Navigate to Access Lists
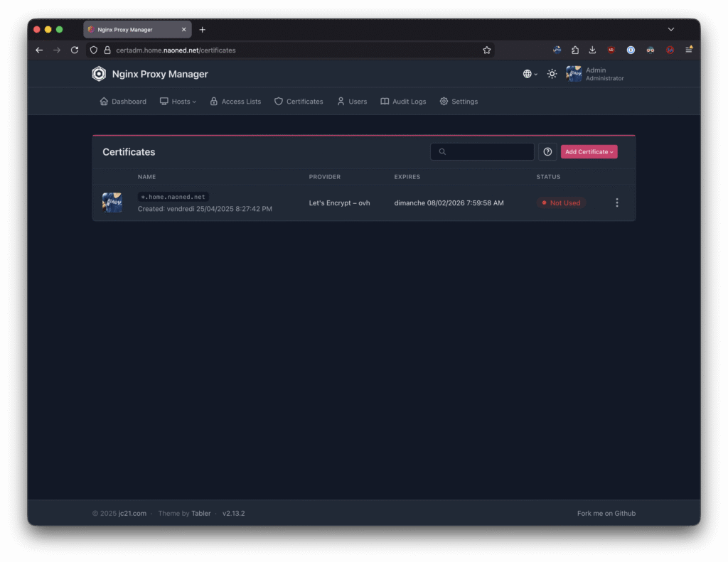 pyautogui.click(x=235, y=102)
